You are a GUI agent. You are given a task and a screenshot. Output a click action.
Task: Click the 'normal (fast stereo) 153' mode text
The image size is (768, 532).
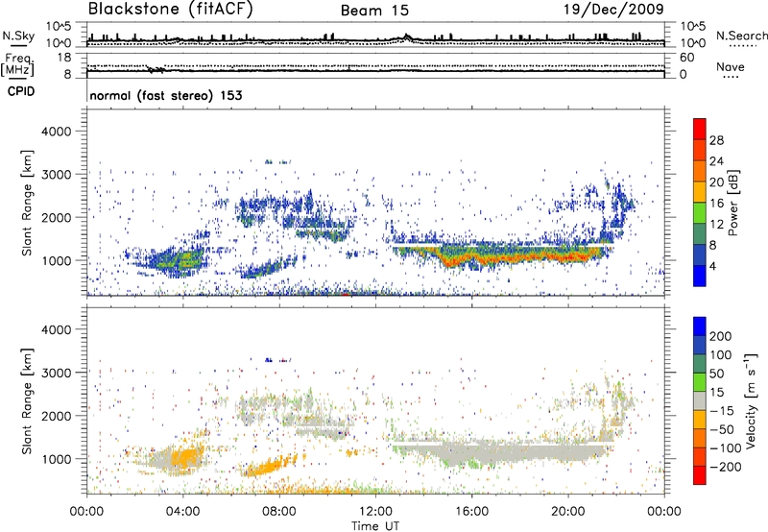pos(165,95)
